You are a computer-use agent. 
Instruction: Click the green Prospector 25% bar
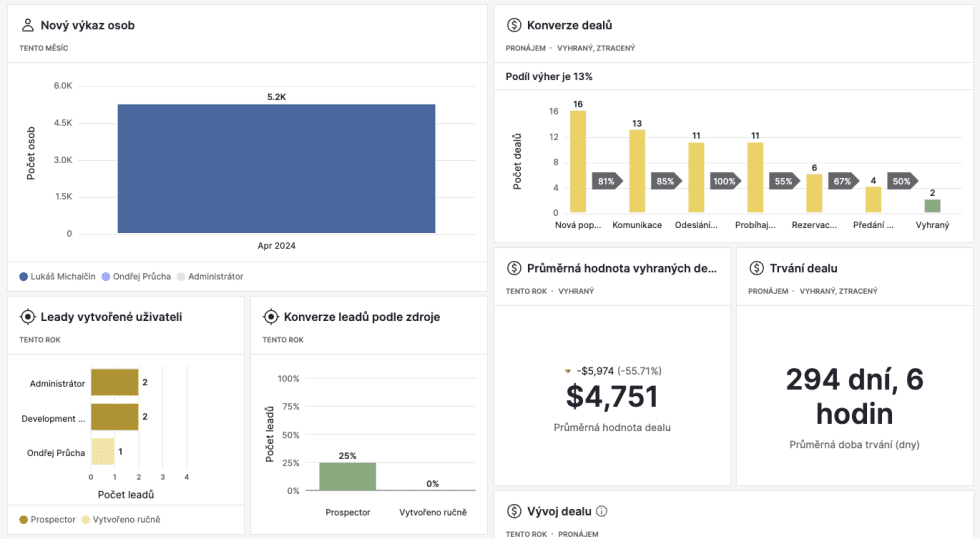[347, 476]
